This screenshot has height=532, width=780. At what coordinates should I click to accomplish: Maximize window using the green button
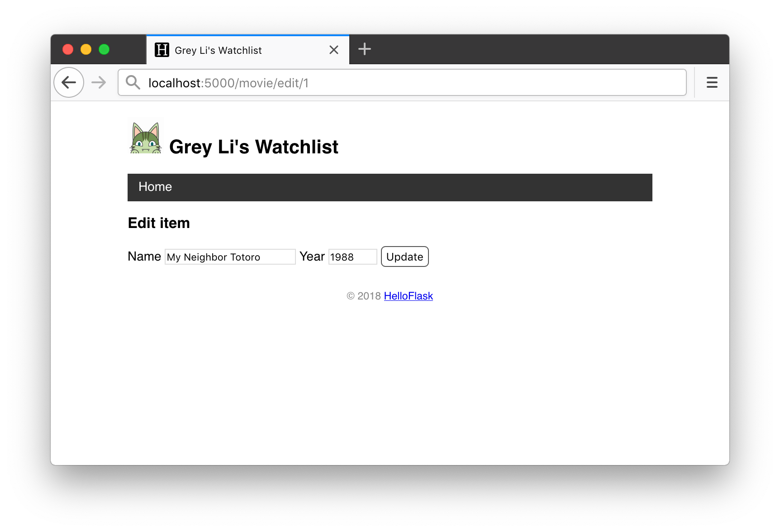[104, 49]
